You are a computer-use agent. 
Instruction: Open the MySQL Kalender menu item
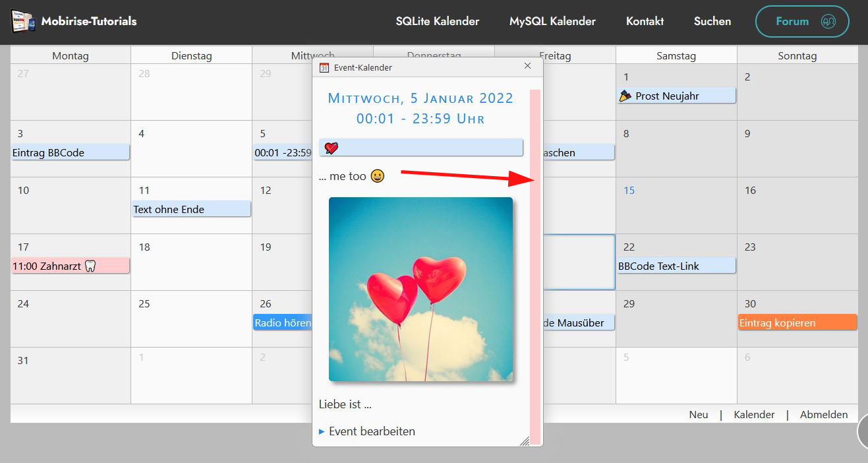tap(552, 21)
